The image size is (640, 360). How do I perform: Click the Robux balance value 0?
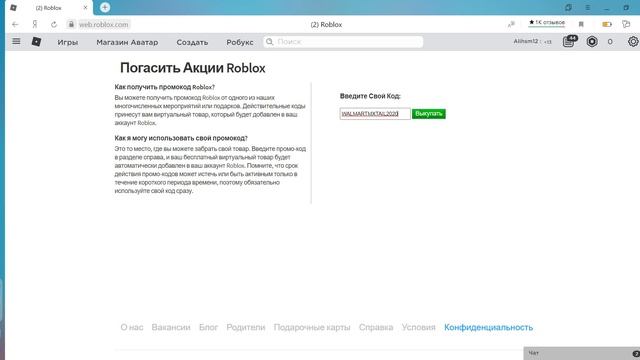pos(610,42)
